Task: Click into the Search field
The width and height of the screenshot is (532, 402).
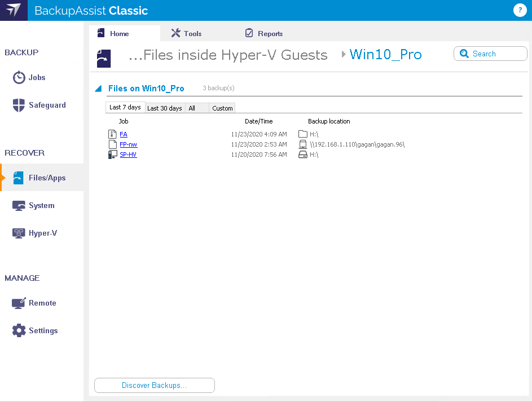Action: [x=490, y=54]
